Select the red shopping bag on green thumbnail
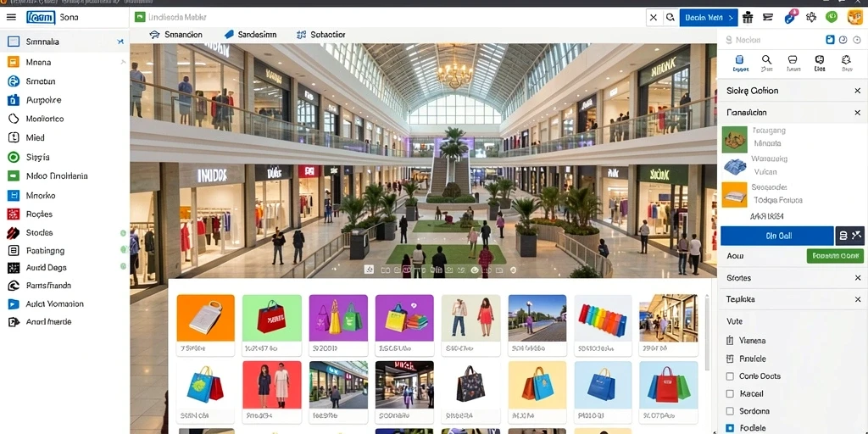This screenshot has width=868, height=434. point(272,319)
